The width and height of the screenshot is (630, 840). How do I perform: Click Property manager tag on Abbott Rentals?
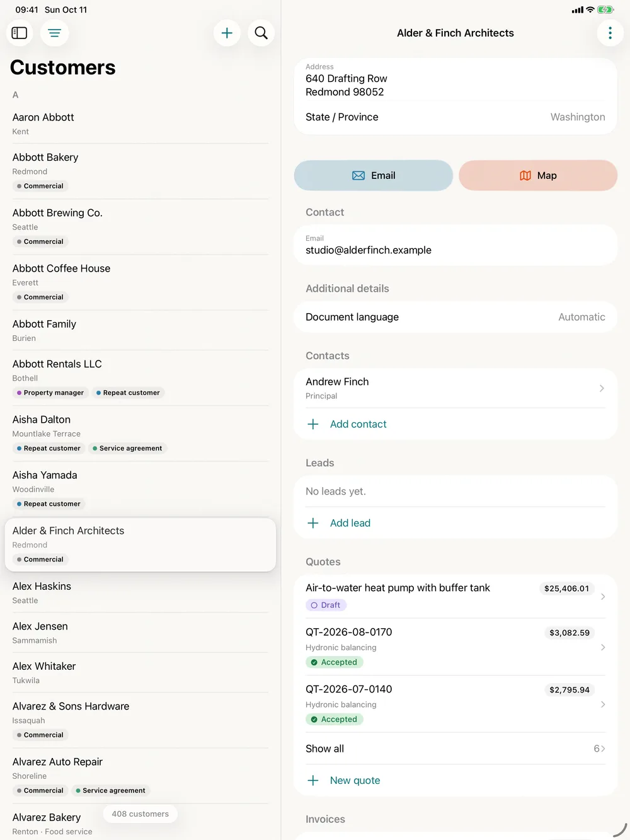pos(50,393)
